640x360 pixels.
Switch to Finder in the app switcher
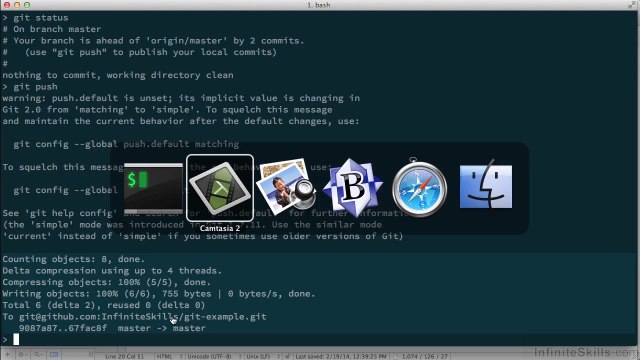point(486,186)
